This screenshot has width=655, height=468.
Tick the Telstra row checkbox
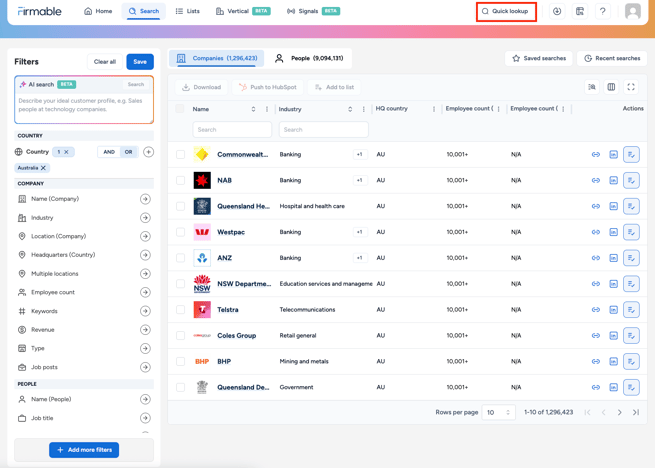coord(180,310)
